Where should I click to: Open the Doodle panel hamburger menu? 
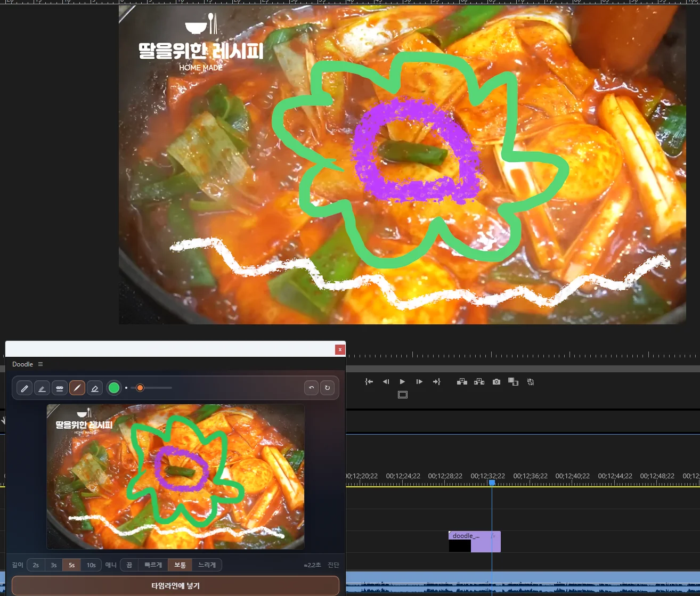tap(40, 364)
